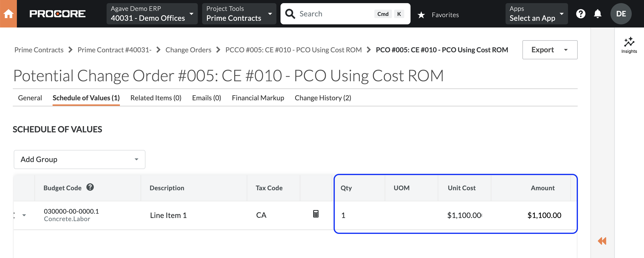Image resolution: width=644 pixels, height=258 pixels.
Task: Open the Project Tools Prime Contracts dropdown
Action: tap(239, 14)
